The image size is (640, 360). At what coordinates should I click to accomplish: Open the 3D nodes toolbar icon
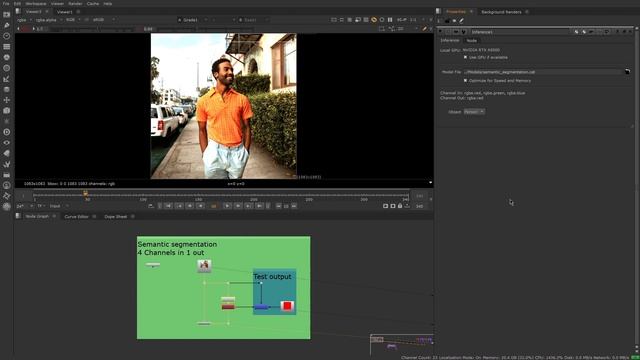click(x=7, y=111)
